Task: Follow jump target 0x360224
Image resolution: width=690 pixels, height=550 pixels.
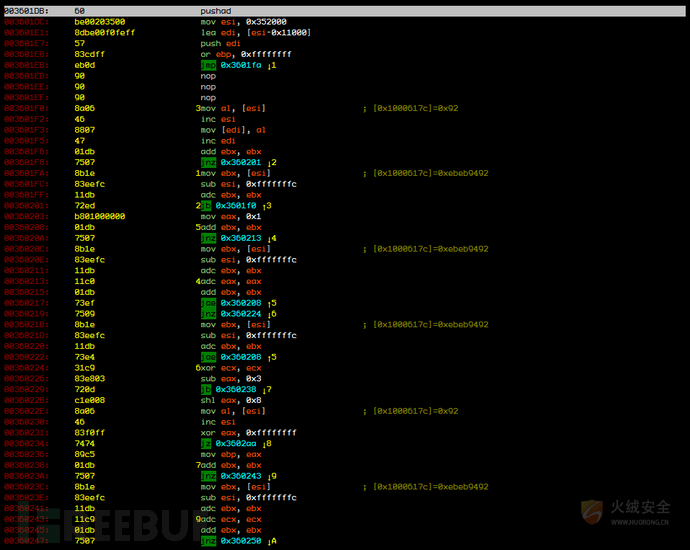Action: [x=241, y=314]
